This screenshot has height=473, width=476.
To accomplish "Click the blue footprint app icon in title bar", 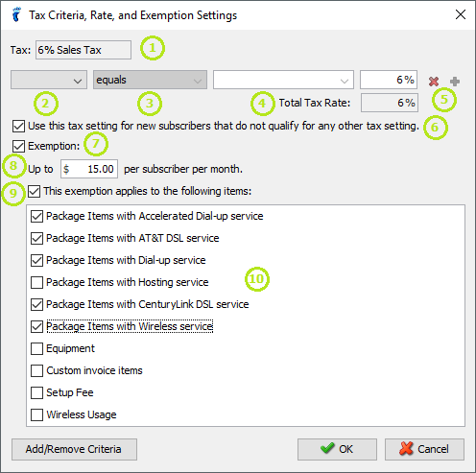I will pyautogui.click(x=16, y=14).
